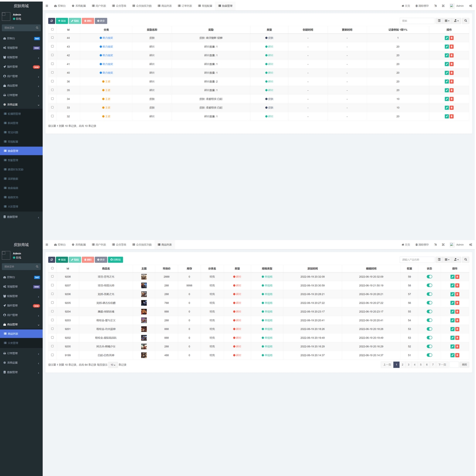The height and width of the screenshot is (476, 476).
Task: Select checkbox for product 9205
Action: 53,303
